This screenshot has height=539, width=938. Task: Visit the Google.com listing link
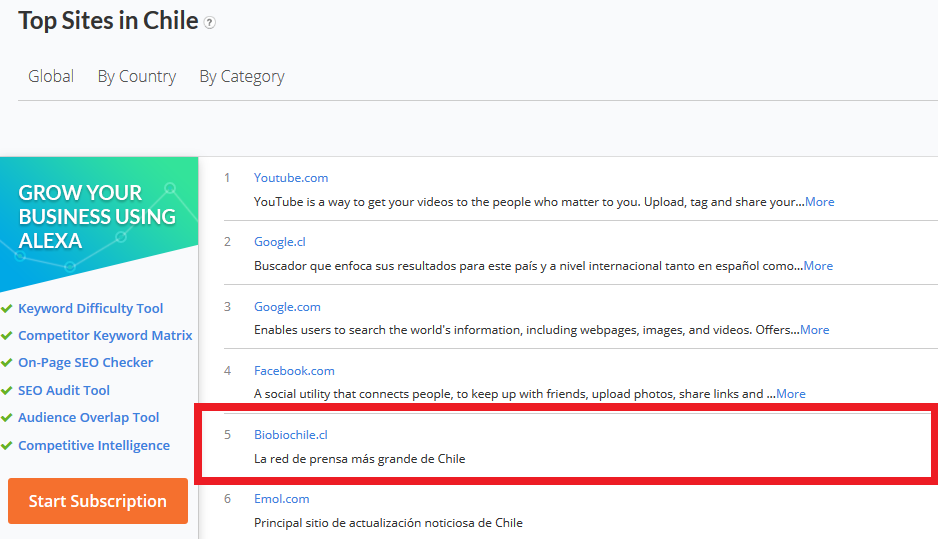[x=287, y=306]
